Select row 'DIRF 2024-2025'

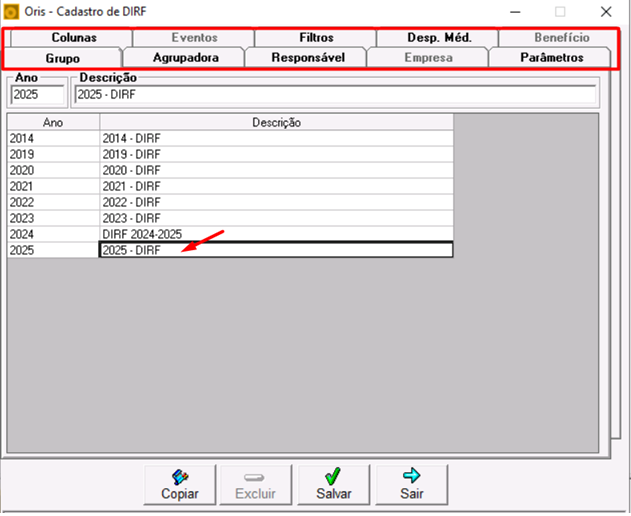coord(276,234)
